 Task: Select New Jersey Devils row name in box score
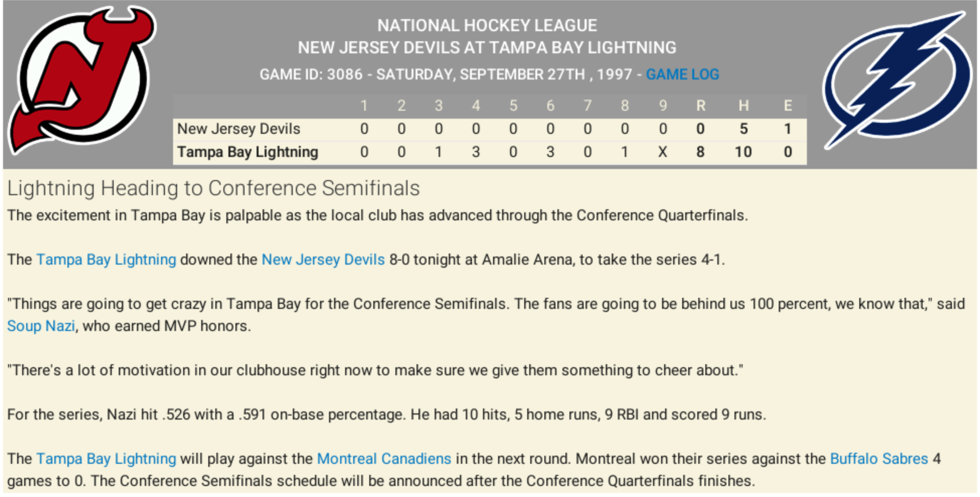point(238,129)
